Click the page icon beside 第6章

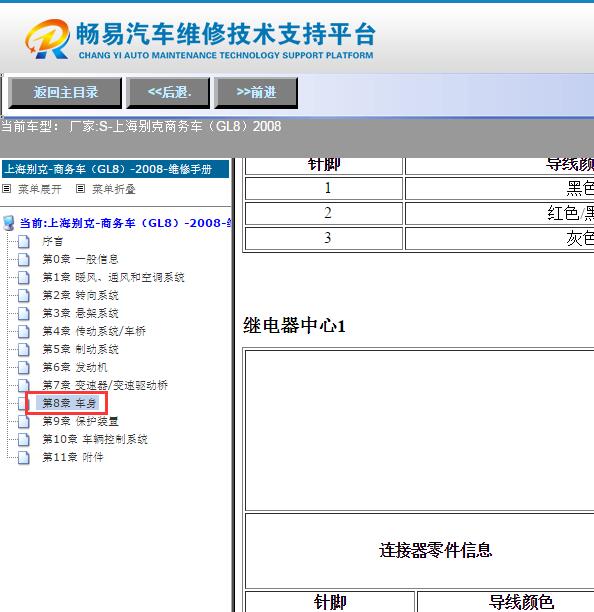pyautogui.click(x=24, y=367)
